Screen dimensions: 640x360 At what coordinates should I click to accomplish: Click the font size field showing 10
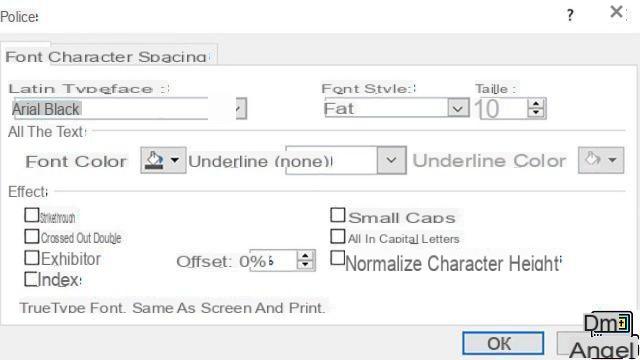tap(500, 109)
